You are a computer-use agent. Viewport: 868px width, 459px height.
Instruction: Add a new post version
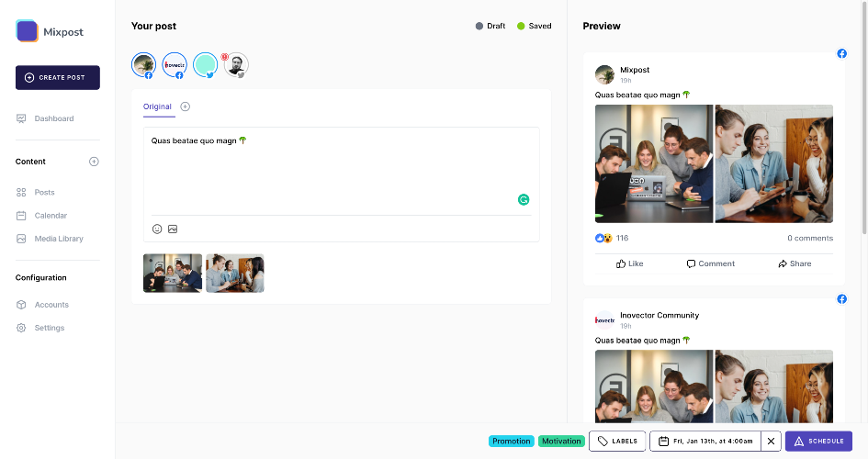(186, 106)
